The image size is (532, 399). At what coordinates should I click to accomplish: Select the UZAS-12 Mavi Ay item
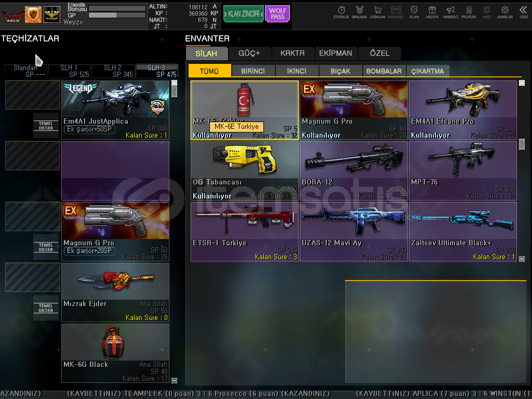[x=353, y=232]
